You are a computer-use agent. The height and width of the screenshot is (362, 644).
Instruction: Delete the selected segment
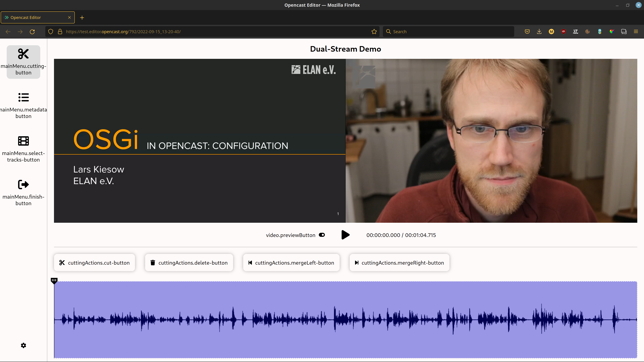(x=189, y=263)
